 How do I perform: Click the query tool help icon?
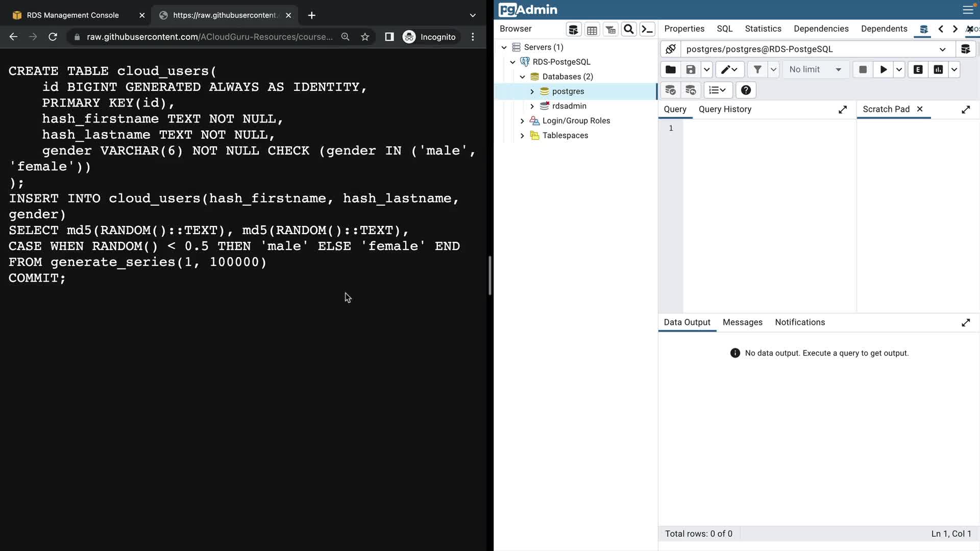pyautogui.click(x=746, y=90)
